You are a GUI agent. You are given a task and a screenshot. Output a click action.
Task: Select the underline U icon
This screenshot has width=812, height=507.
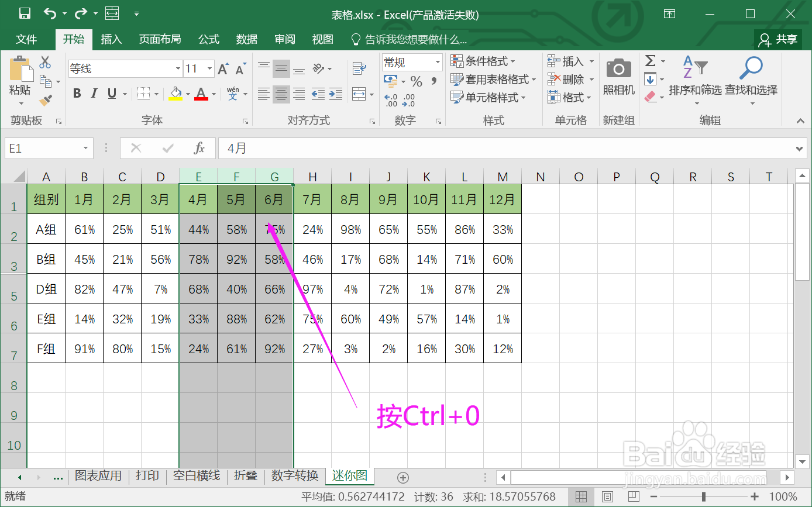tap(111, 93)
